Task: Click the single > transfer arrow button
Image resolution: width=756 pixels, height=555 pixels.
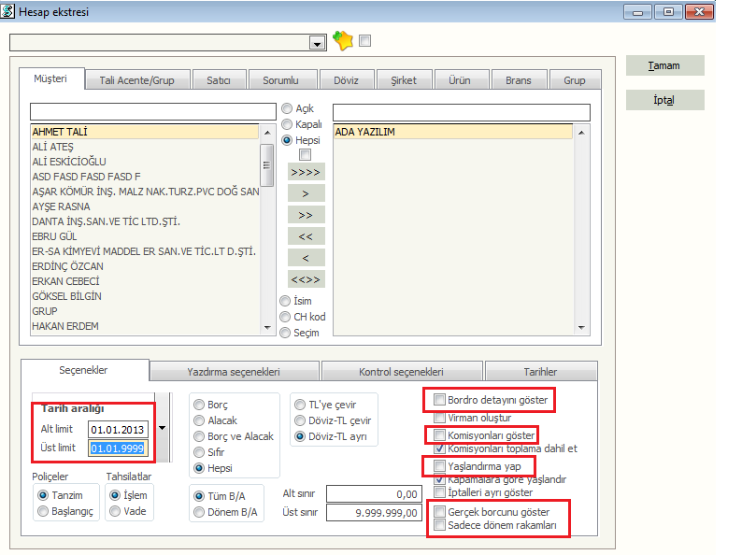Action: [307, 193]
